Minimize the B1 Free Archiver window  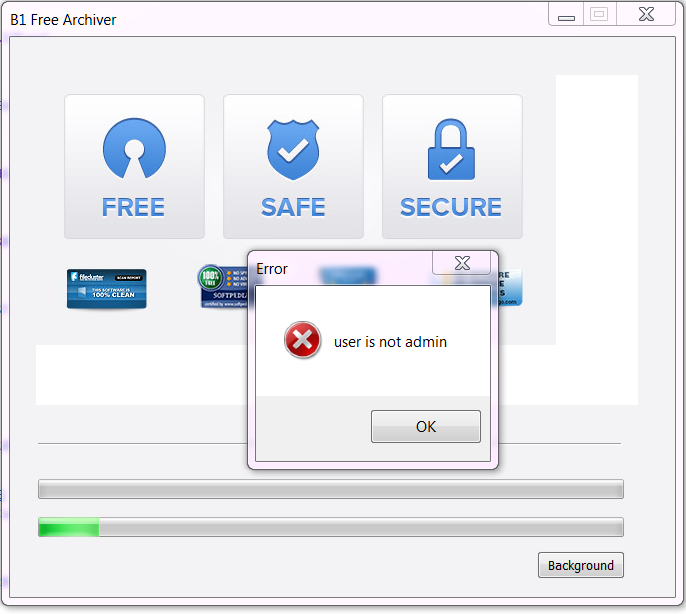(566, 14)
